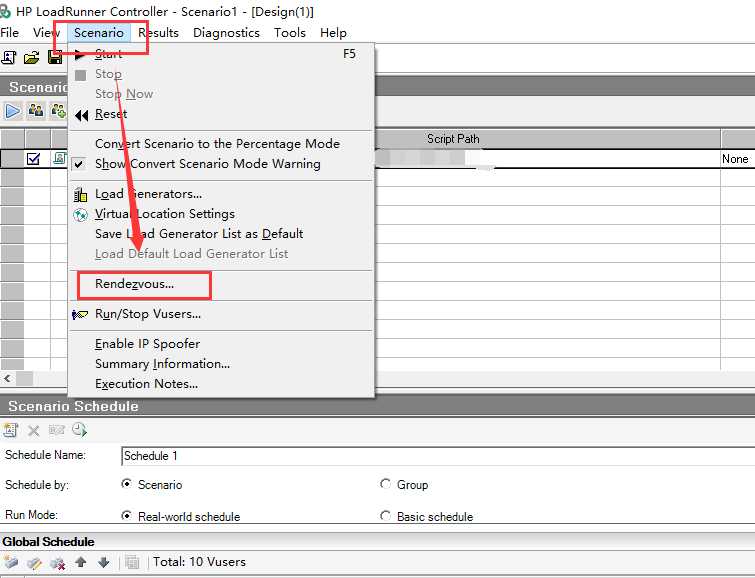Click the Delete Schedule X icon
755x578 pixels.
[33, 430]
